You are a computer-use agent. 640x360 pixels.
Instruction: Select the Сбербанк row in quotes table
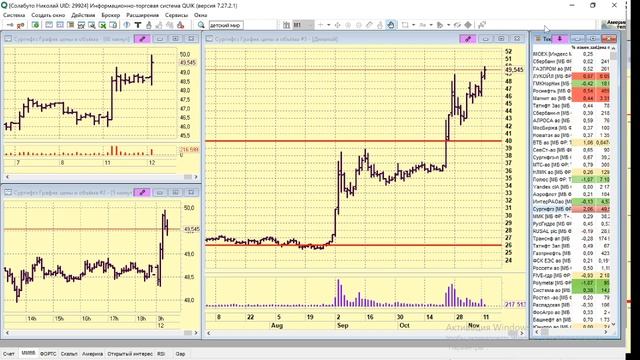[x=571, y=61]
